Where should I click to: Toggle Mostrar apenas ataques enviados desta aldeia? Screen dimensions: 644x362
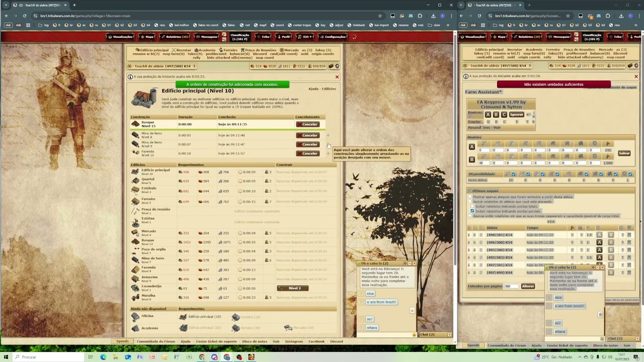click(470, 197)
